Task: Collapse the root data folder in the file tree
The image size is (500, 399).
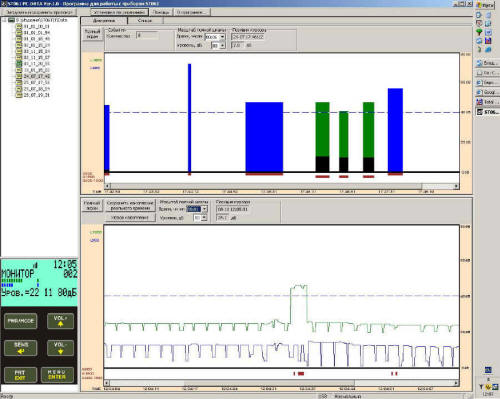Action: [5, 20]
